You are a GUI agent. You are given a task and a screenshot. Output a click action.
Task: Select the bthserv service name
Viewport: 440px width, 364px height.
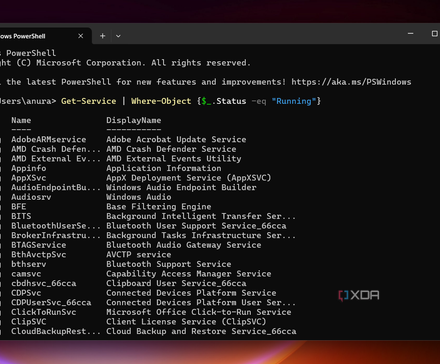[29, 264]
